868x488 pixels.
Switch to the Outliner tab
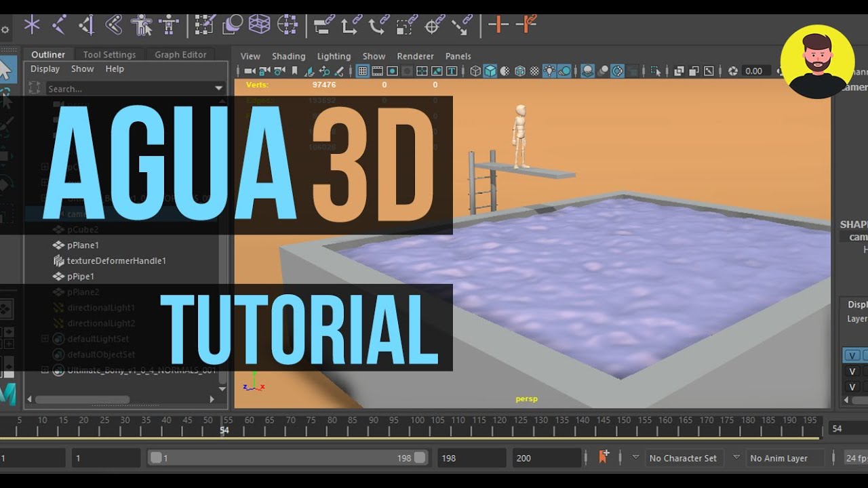coord(48,55)
